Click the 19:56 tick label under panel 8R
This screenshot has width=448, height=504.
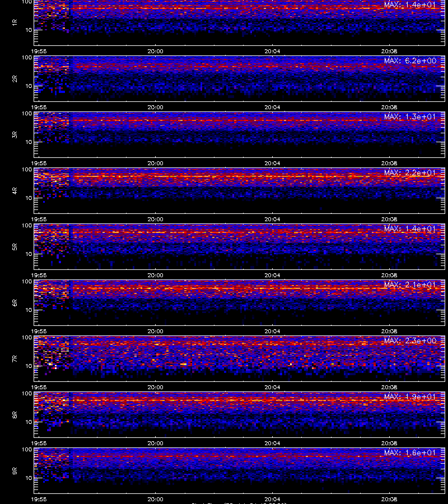point(39,444)
